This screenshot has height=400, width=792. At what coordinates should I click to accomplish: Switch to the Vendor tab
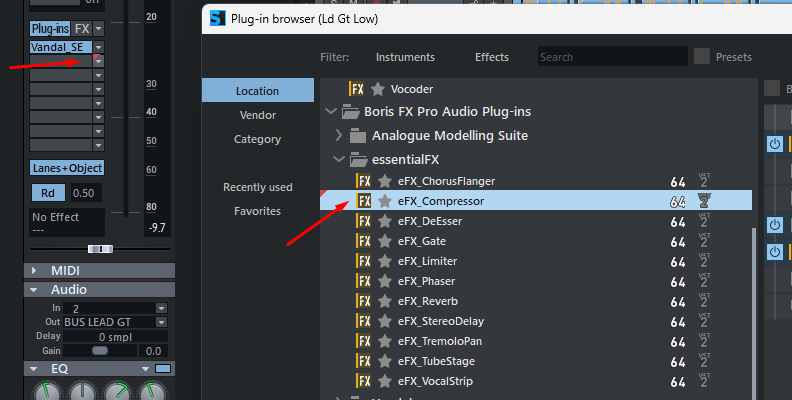tap(258, 115)
